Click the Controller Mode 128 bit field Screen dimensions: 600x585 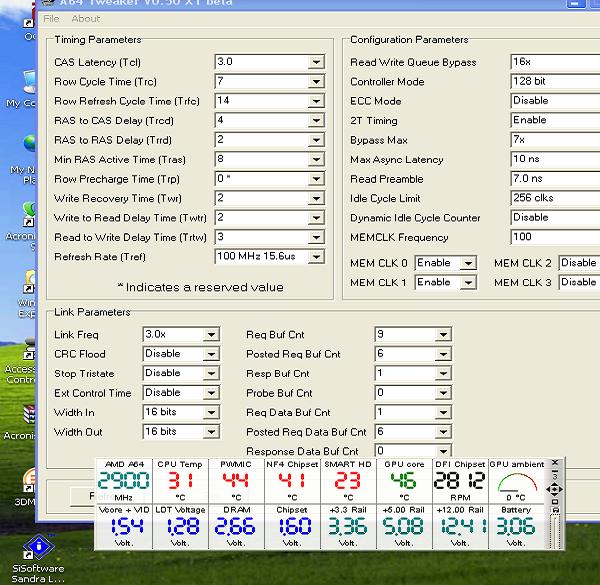click(555, 81)
